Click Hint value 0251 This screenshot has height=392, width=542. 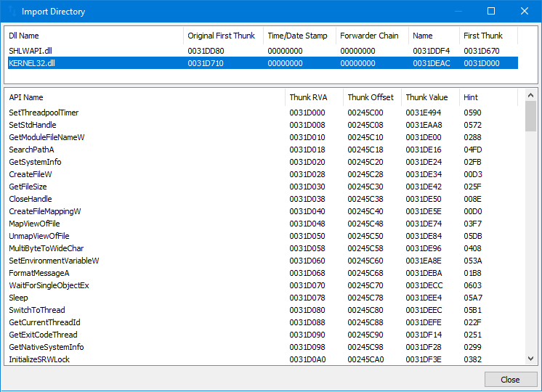(472, 335)
